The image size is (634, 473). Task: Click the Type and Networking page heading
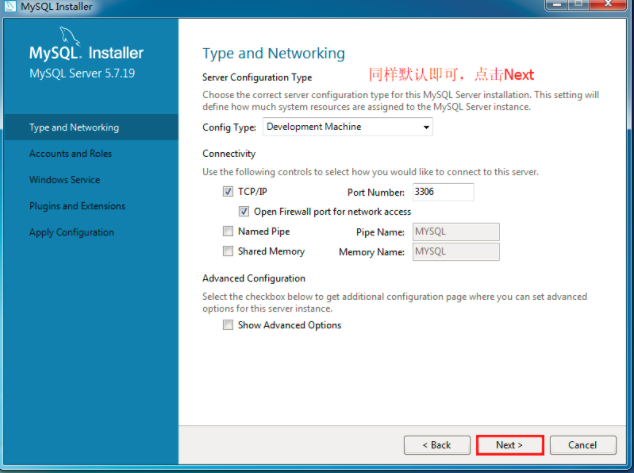point(274,53)
